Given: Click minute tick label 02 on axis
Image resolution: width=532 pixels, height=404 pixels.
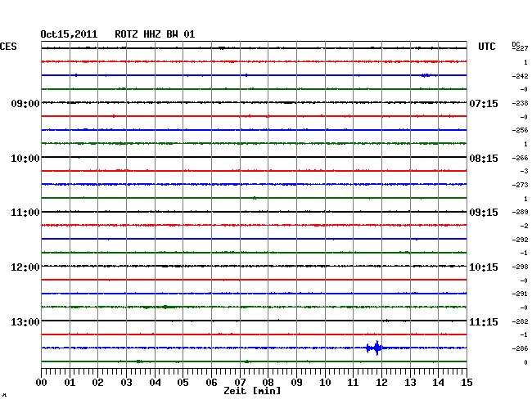Looking at the screenshot, I should point(97,382).
